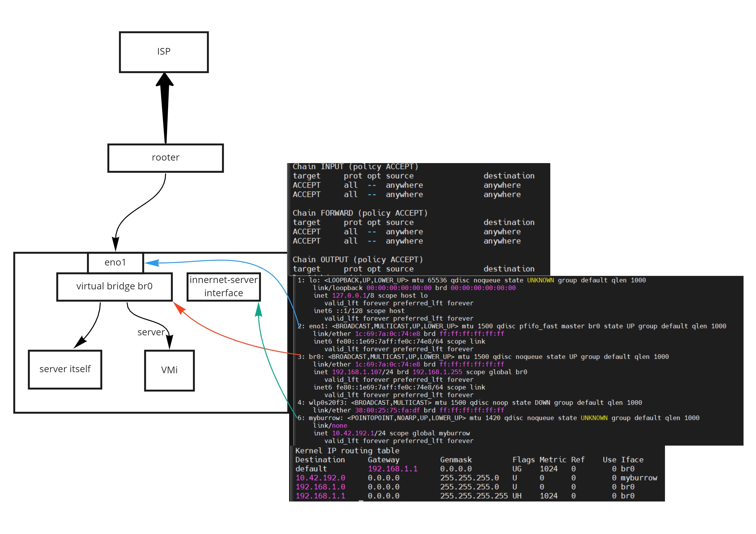Select the ISP box in the diagram
Screen dimensions: 756x534
tap(164, 52)
